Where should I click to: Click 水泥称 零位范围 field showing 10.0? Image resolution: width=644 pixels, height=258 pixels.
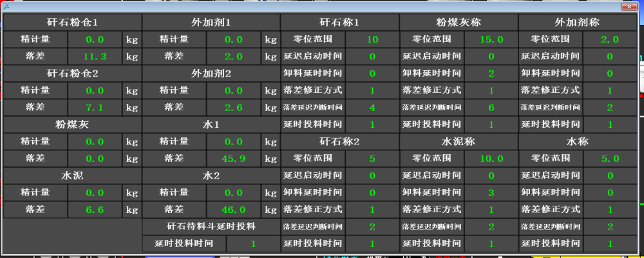tap(491, 158)
